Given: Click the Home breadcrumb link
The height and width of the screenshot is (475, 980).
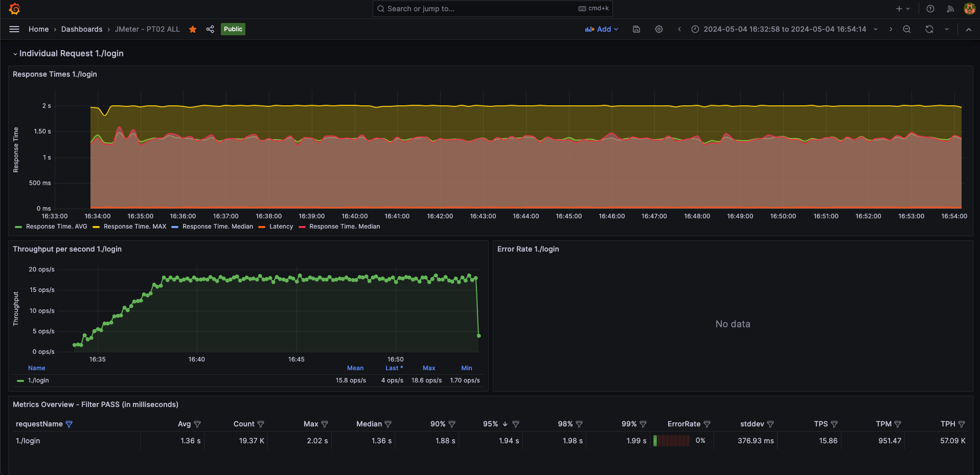Looking at the screenshot, I should tap(38, 29).
